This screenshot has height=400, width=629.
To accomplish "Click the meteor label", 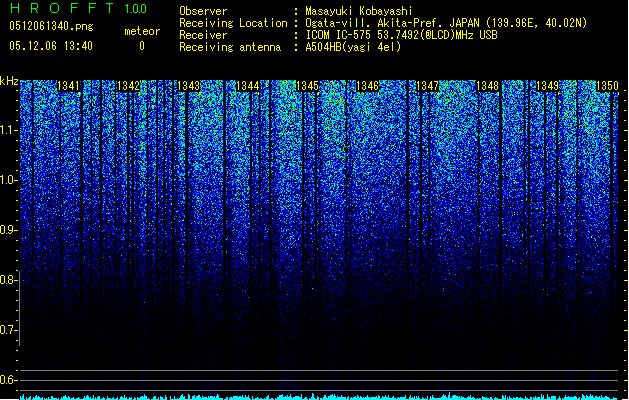I will (x=142, y=31).
